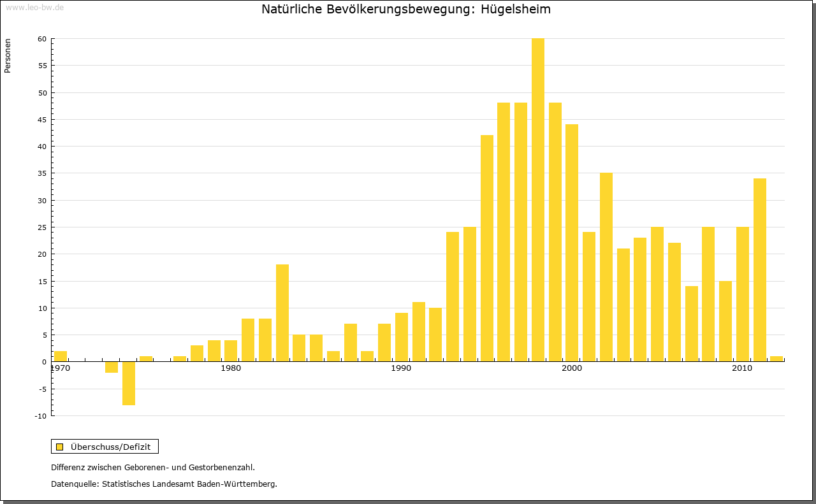Click the 2011 bar reaching 34
The width and height of the screenshot is (816, 504).
(760, 270)
